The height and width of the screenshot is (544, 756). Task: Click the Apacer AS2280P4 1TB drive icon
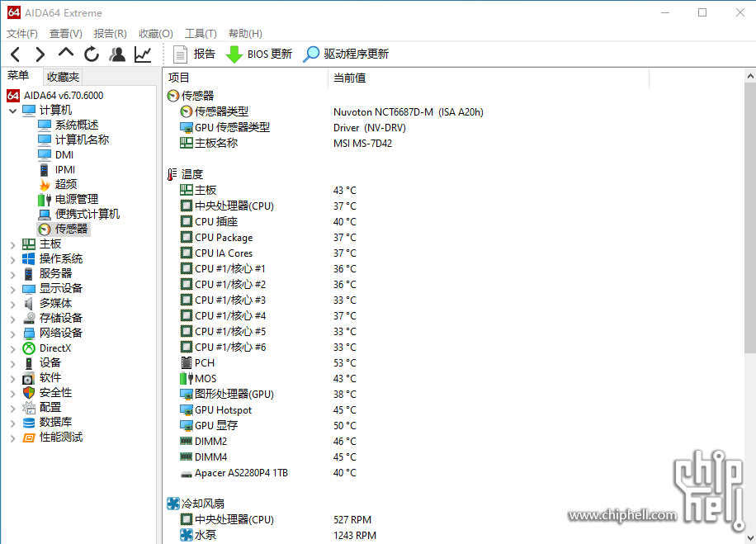point(186,474)
